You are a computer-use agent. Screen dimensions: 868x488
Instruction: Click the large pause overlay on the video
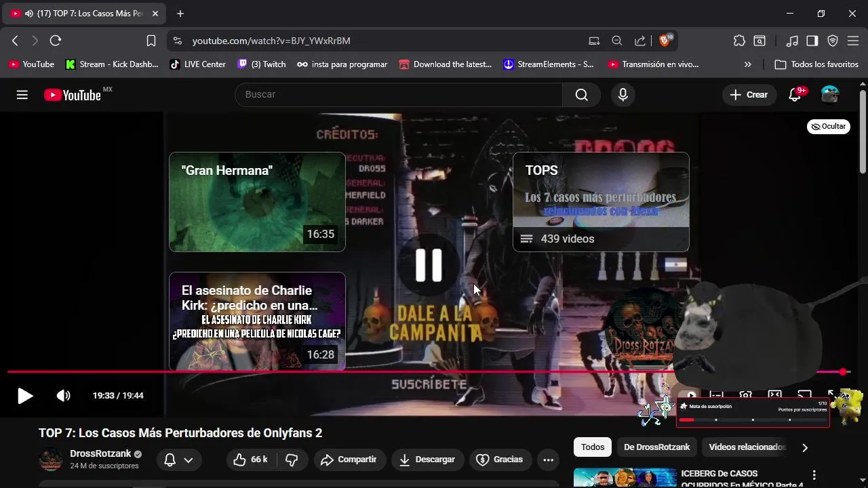(x=429, y=264)
